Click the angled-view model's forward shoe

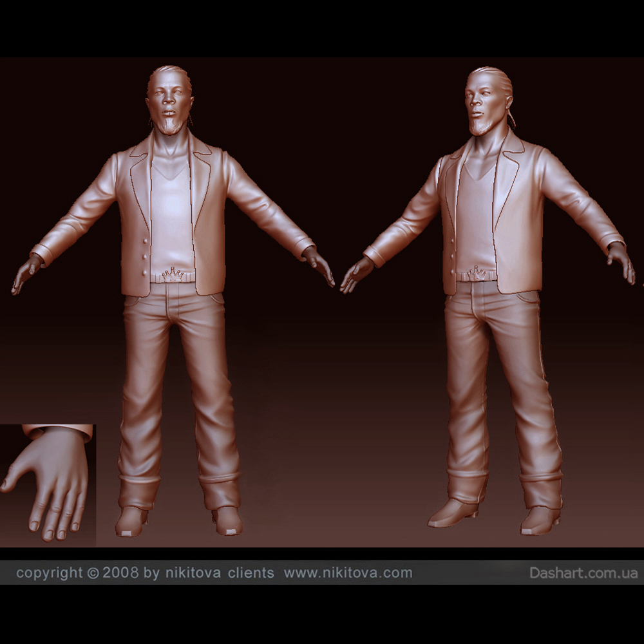[x=453, y=513]
